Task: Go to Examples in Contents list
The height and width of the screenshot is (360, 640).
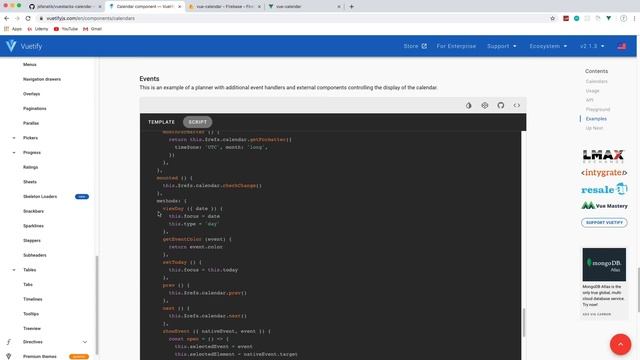Action: coord(596,119)
